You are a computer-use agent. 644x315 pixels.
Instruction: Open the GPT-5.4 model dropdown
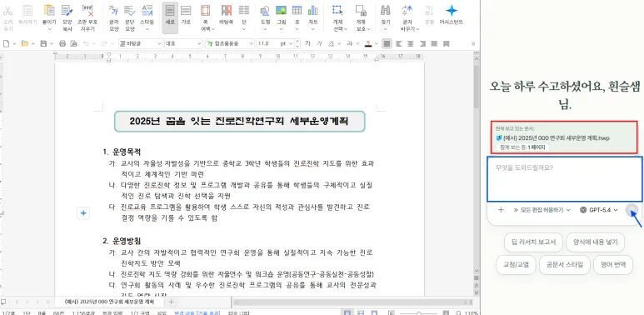point(599,210)
